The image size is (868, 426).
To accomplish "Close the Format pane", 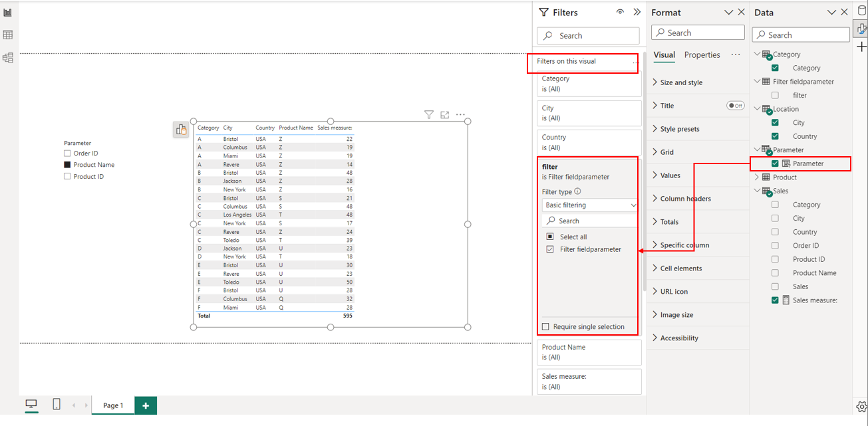I will tap(742, 12).
